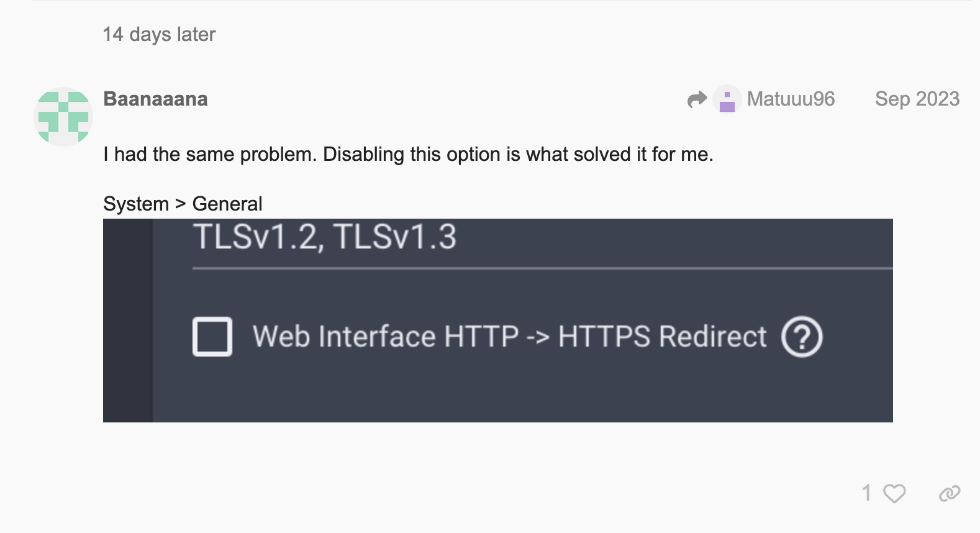
Task: Click the word "System" in the path
Action: [x=136, y=204]
